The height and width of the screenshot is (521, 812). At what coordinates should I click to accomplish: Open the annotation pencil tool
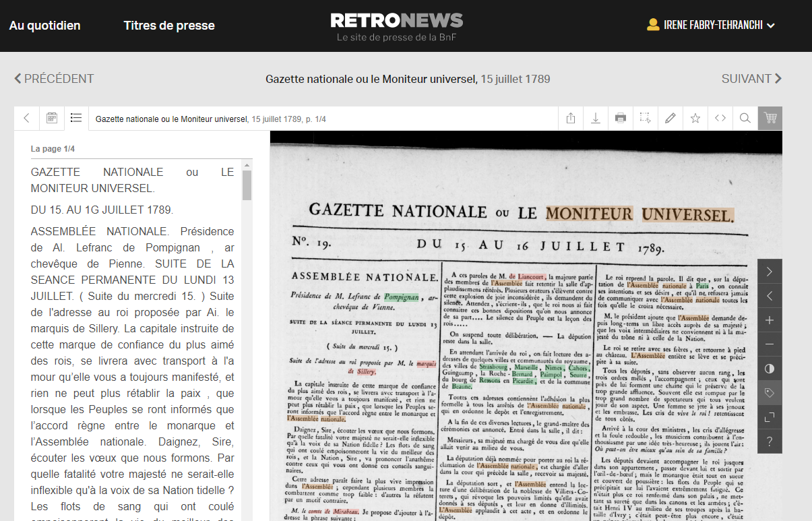670,118
